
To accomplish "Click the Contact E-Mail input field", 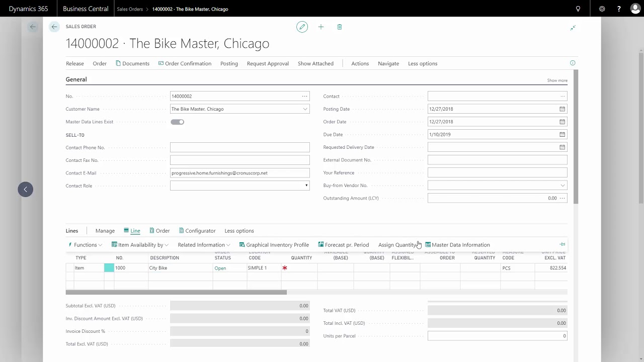I will (239, 173).
